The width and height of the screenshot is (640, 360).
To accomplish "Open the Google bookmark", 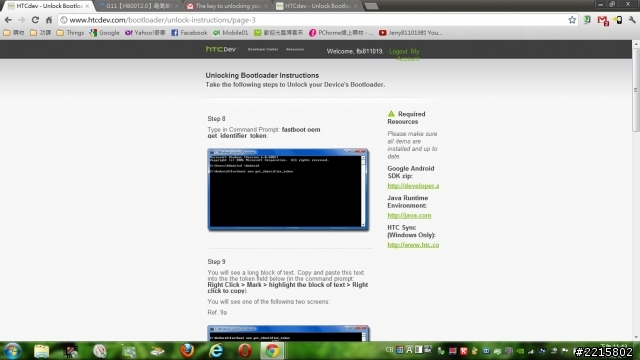I will (x=104, y=33).
